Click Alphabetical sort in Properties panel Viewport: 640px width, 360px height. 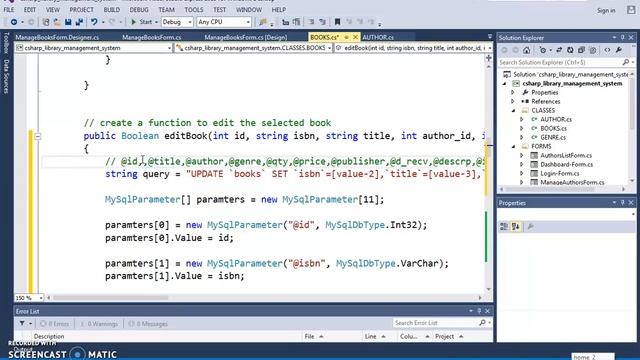coord(516,227)
